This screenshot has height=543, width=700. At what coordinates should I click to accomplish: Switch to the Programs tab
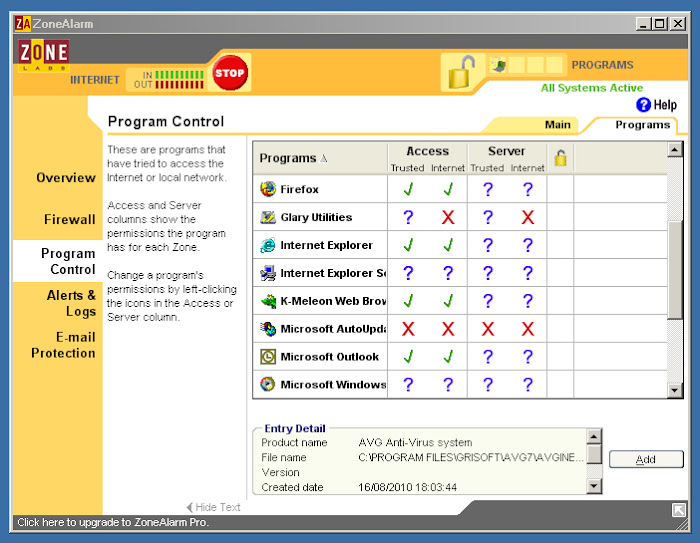pyautogui.click(x=642, y=125)
